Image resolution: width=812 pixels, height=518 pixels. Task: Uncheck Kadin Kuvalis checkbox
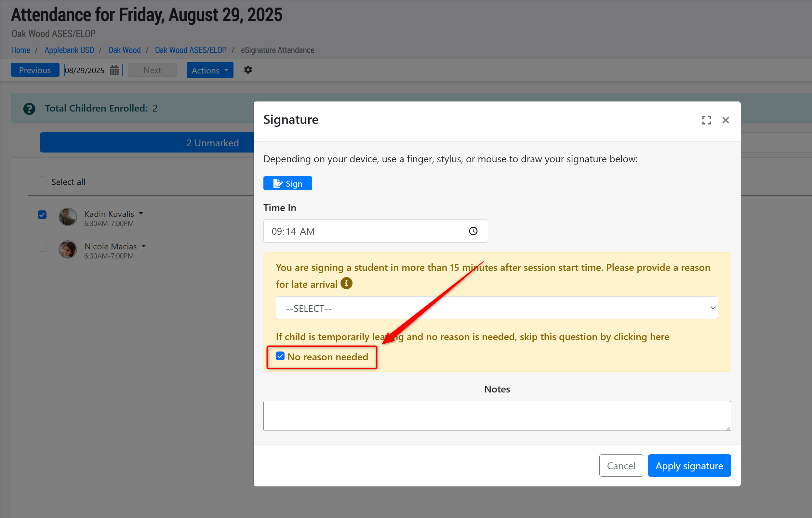click(42, 215)
